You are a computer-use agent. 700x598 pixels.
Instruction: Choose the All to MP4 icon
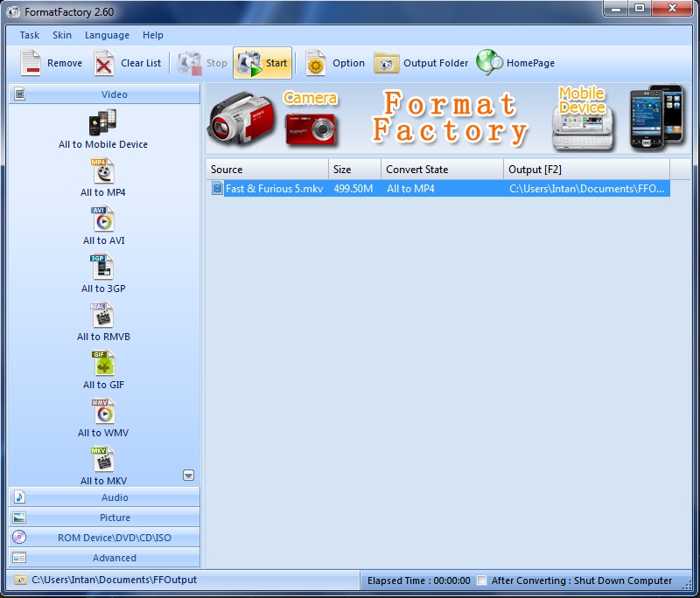tap(103, 171)
